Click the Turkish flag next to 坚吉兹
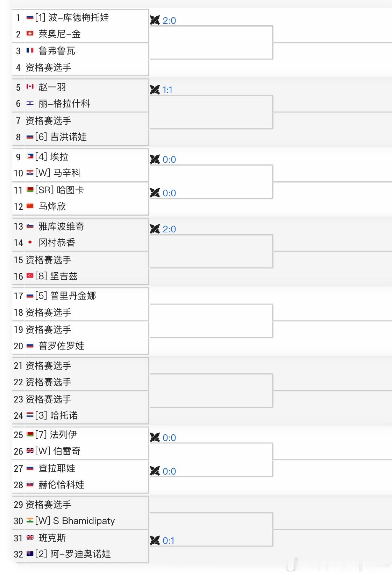This screenshot has width=392, height=575. [30, 276]
